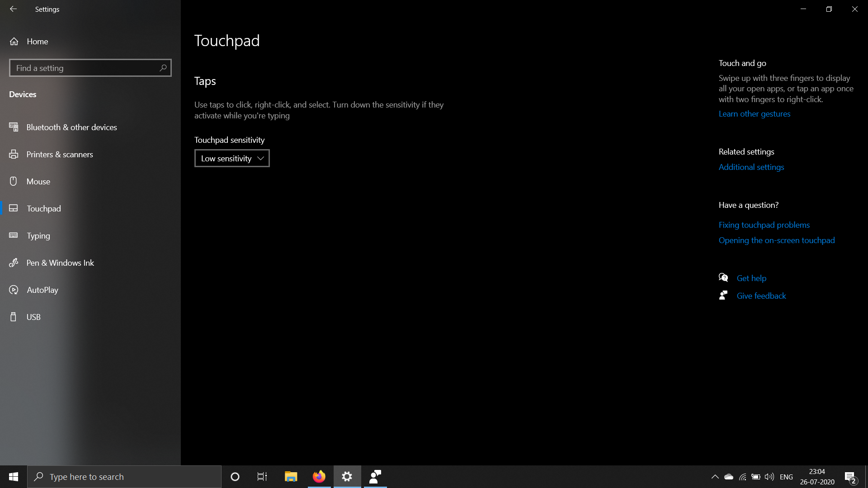Open Pen & Windows Ink settings
Screen dimensions: 868x488
click(60, 263)
